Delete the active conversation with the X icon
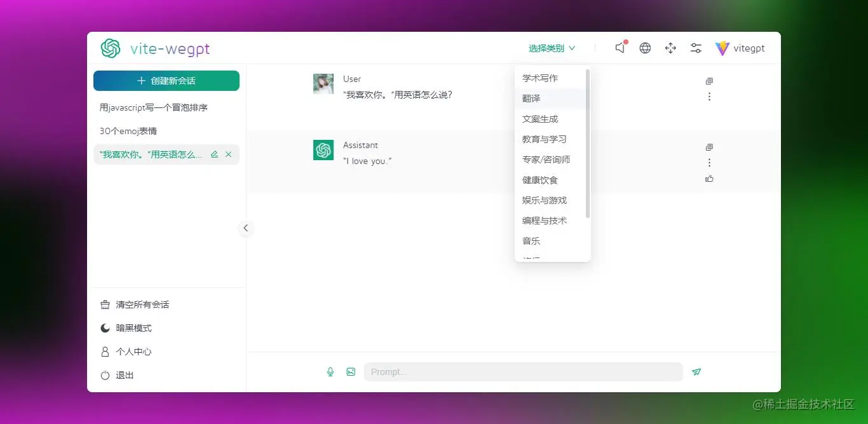 pos(229,154)
